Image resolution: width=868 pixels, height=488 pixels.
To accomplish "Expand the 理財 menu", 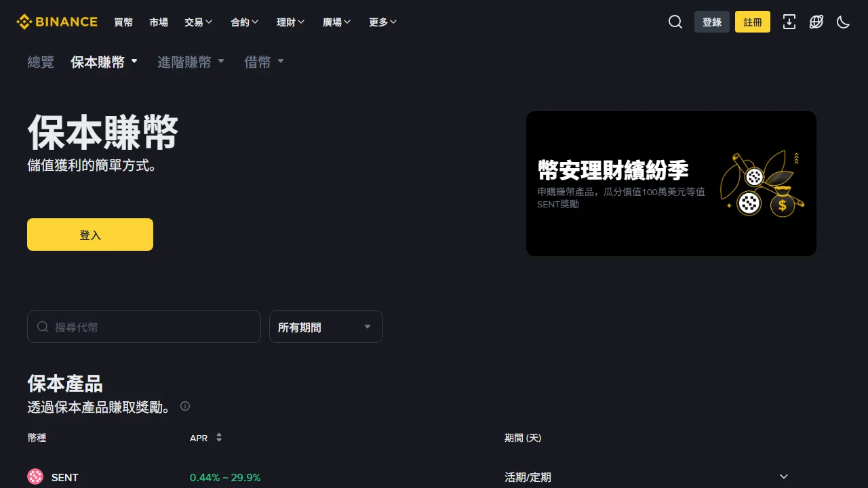I will coord(291,22).
